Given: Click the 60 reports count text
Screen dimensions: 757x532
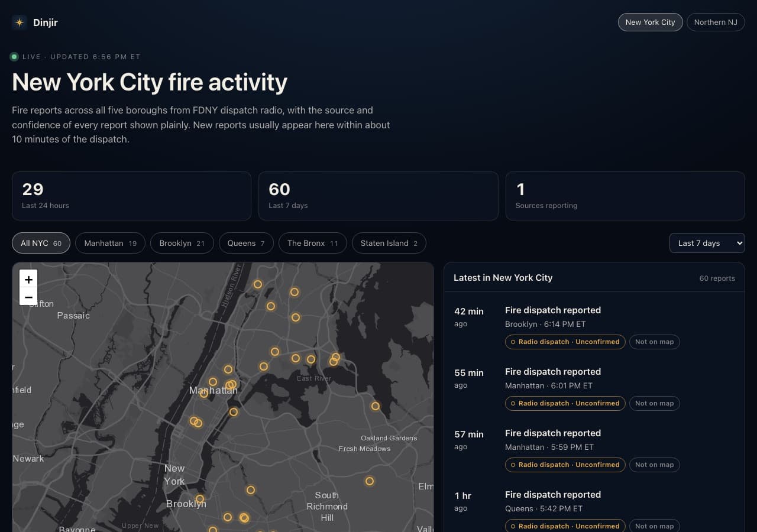Looking at the screenshot, I should pos(717,278).
